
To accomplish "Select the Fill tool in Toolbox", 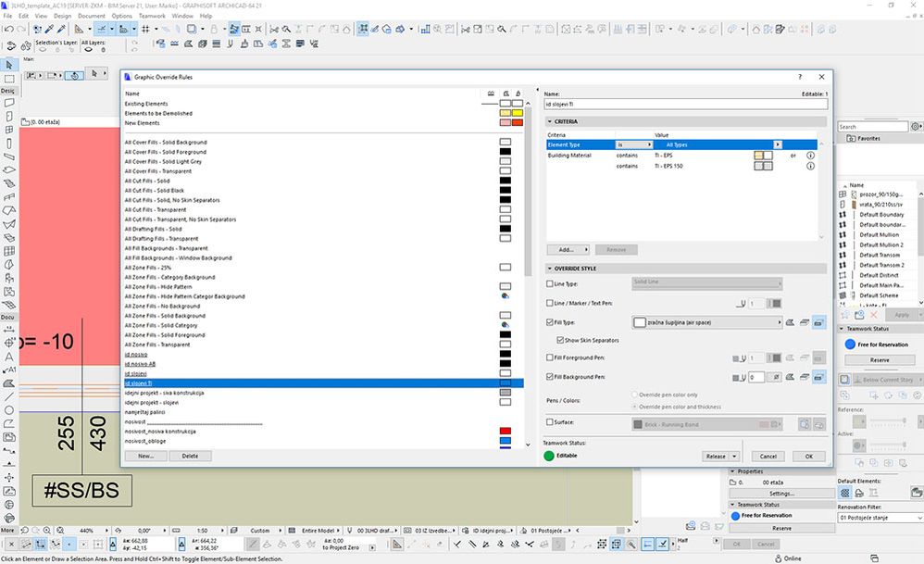I will click(9, 383).
